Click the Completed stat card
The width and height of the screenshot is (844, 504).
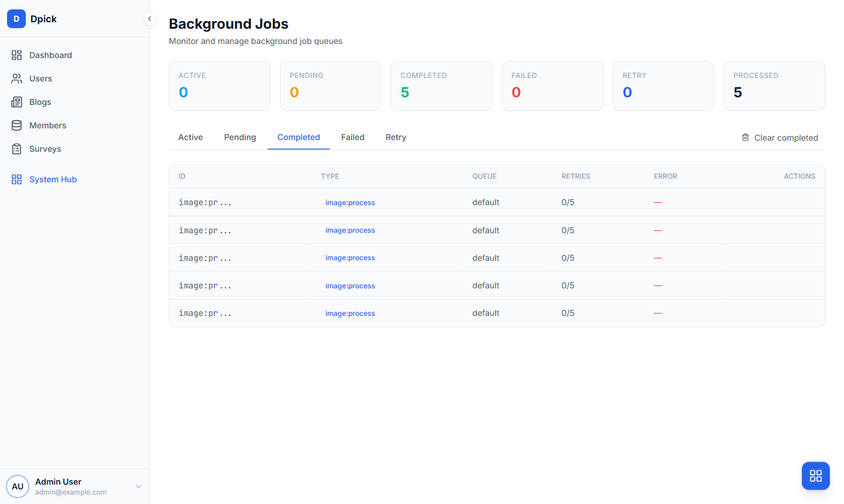point(441,86)
